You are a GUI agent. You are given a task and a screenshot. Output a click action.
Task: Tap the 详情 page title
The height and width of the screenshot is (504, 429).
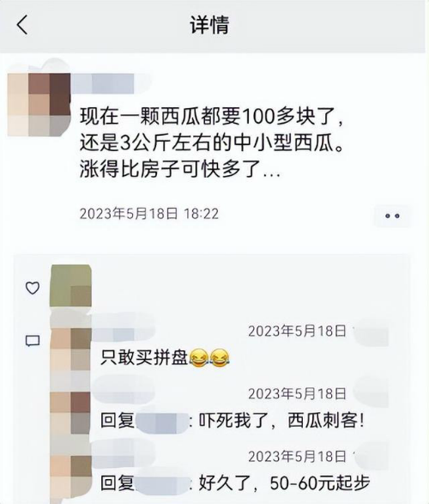pos(209,25)
